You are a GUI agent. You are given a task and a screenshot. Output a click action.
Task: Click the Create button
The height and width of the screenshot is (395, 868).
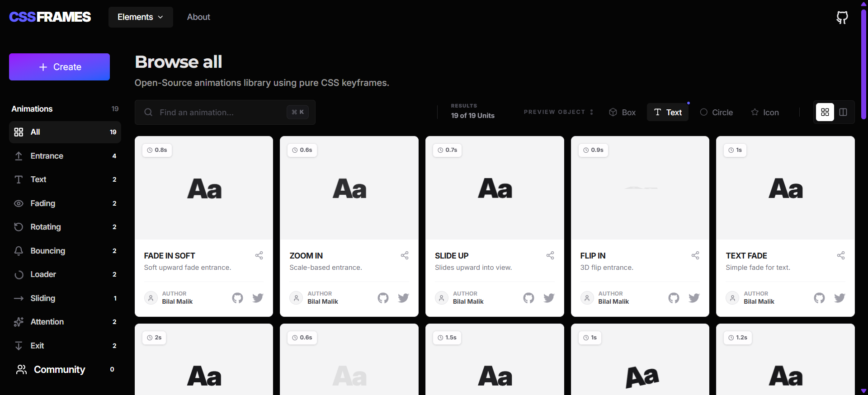[x=59, y=67]
